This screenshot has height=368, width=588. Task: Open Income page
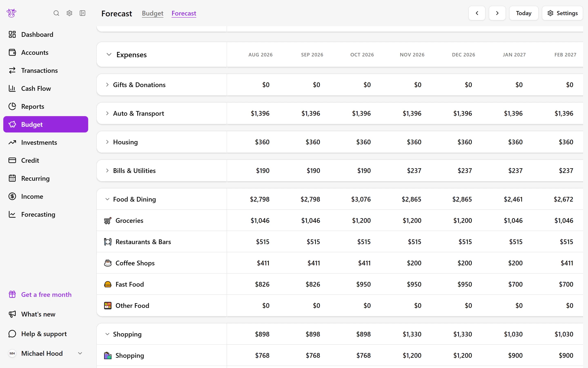[x=46, y=196]
